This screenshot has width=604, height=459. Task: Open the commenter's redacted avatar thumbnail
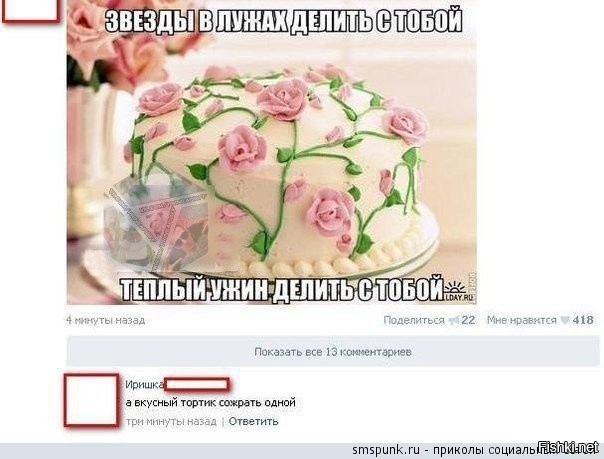click(92, 400)
